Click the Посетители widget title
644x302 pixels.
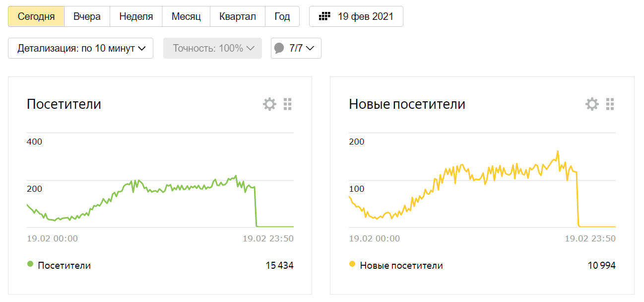pyautogui.click(x=64, y=104)
